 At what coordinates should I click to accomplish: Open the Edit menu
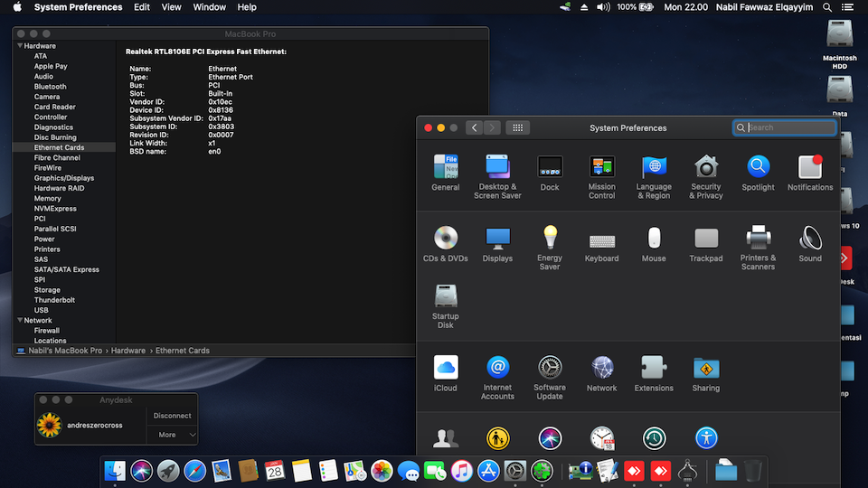tap(142, 7)
